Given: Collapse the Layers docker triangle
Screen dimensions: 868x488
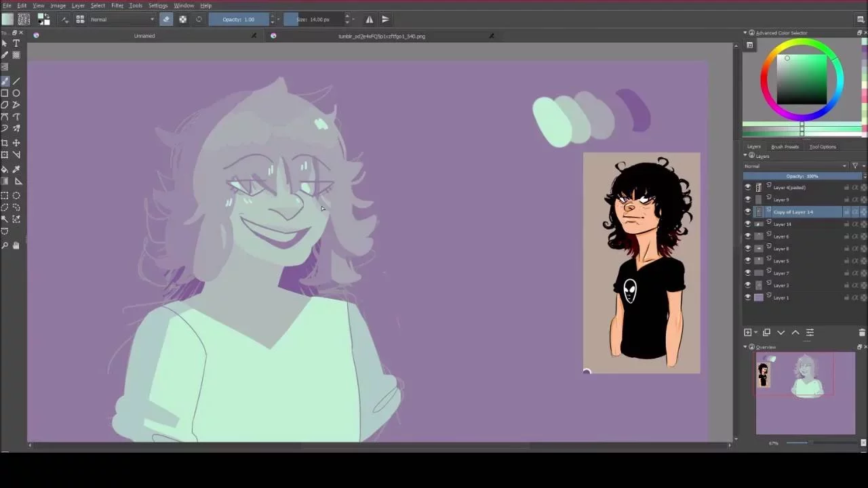Looking at the screenshot, I should [745, 156].
